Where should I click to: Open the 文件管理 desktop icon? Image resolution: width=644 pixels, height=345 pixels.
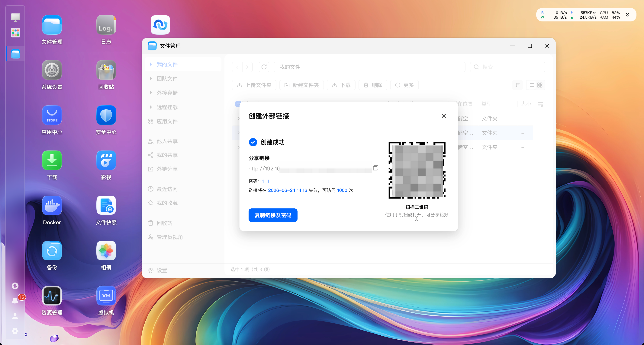click(52, 25)
